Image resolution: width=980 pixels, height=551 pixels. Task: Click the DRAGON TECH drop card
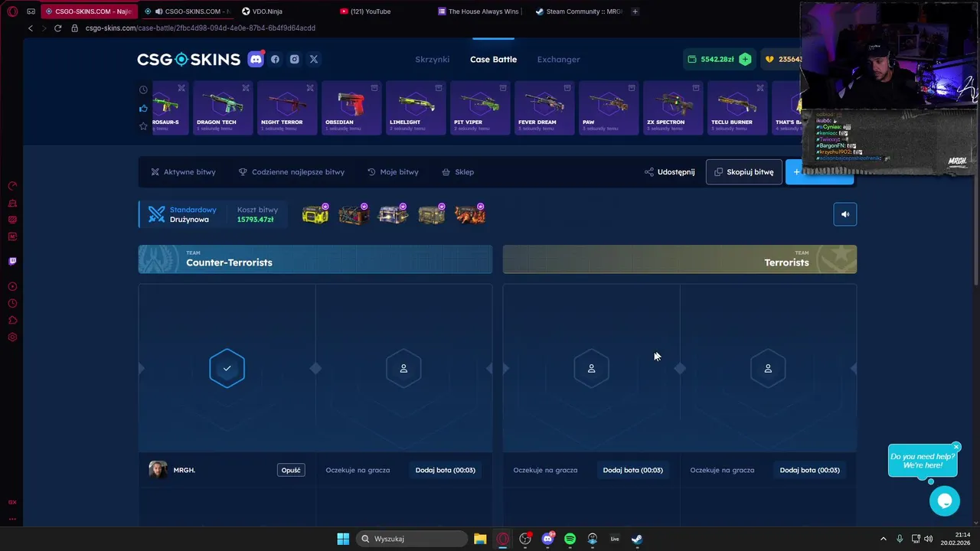pyautogui.click(x=222, y=108)
